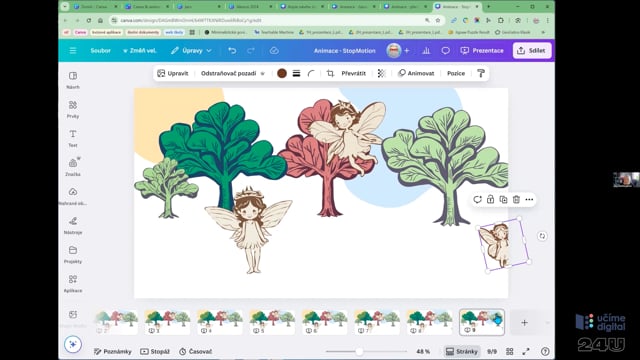Click Upravit to edit the image
Screen dimensions: 640x360
[173, 73]
